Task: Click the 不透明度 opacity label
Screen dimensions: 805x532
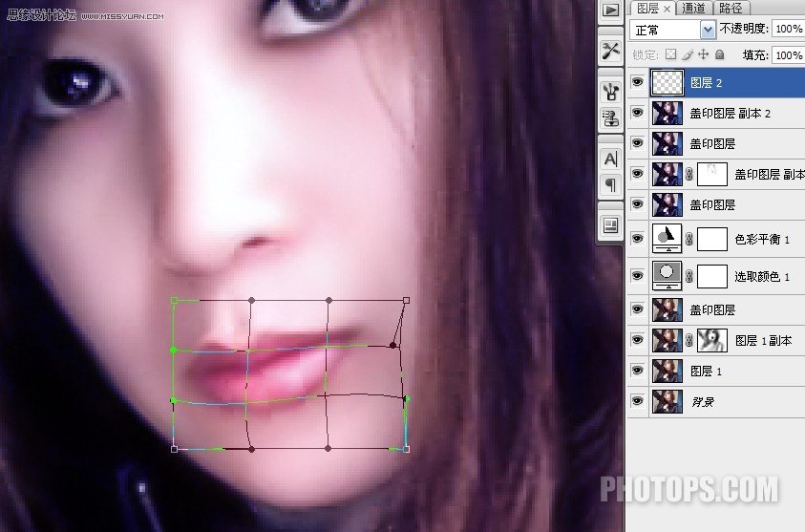Action: coord(744,29)
